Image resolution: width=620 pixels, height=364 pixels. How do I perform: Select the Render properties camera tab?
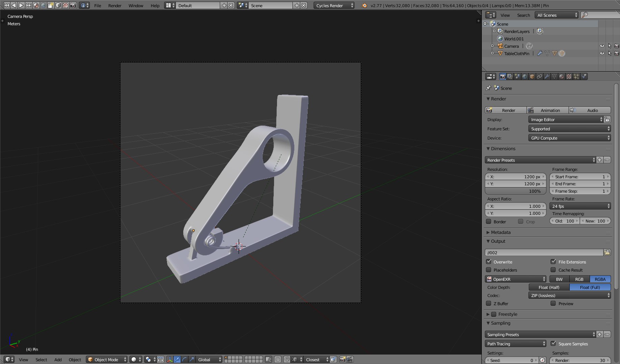503,77
